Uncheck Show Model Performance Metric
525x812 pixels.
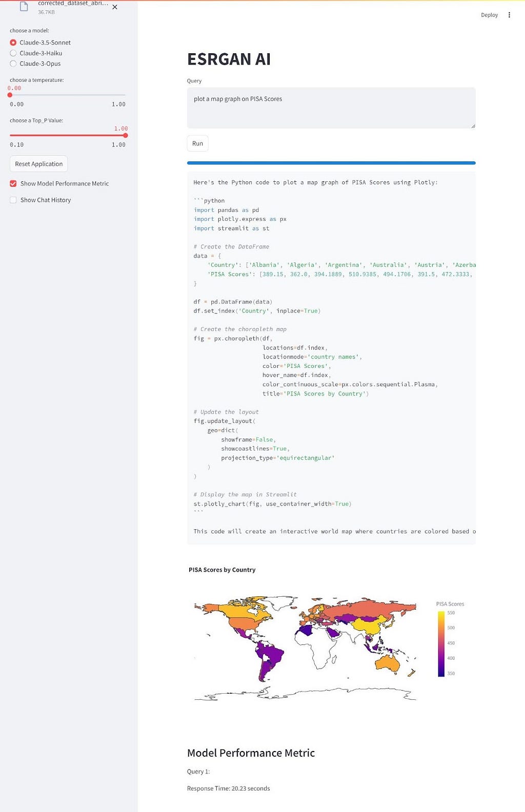point(13,183)
